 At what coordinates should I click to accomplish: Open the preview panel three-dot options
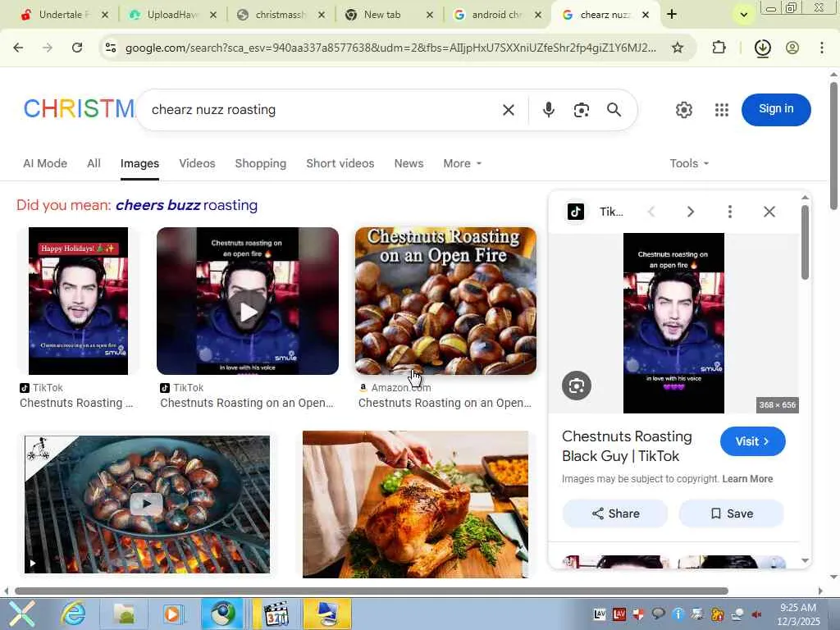(729, 212)
